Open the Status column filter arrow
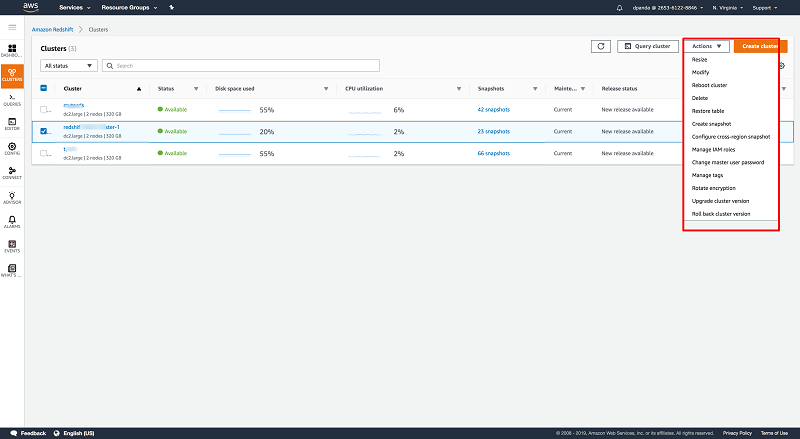The height and width of the screenshot is (439, 800). (x=196, y=89)
